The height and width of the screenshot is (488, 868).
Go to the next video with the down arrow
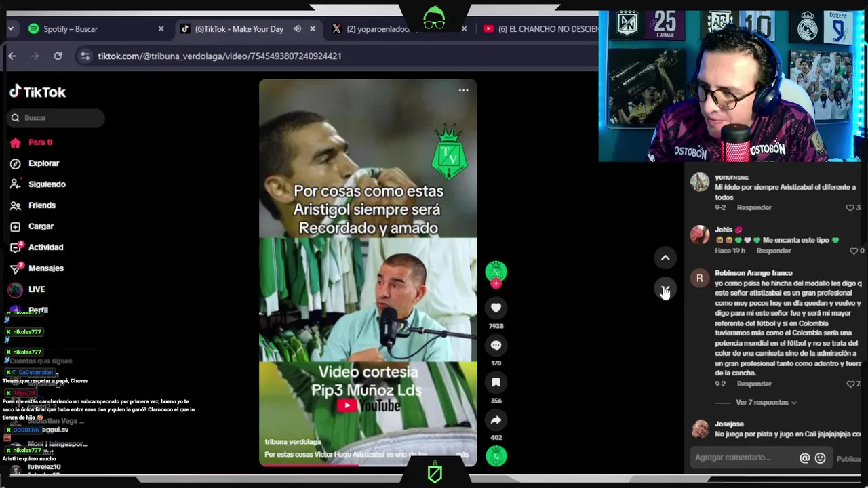[665, 290]
